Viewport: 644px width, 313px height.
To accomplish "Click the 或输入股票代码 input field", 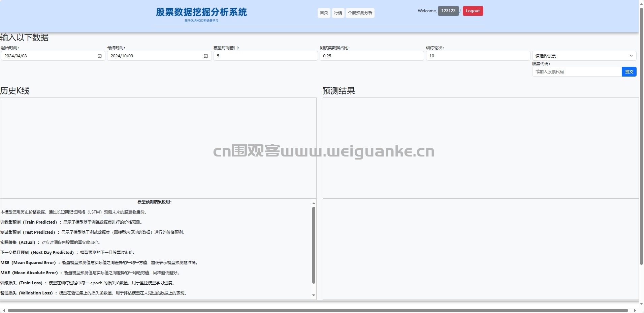I will [x=577, y=72].
